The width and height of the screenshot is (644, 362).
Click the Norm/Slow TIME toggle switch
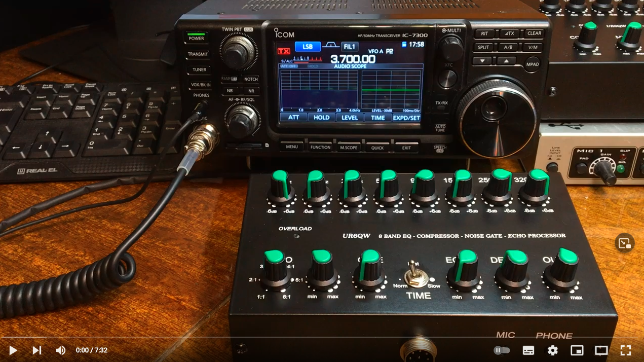(x=415, y=276)
